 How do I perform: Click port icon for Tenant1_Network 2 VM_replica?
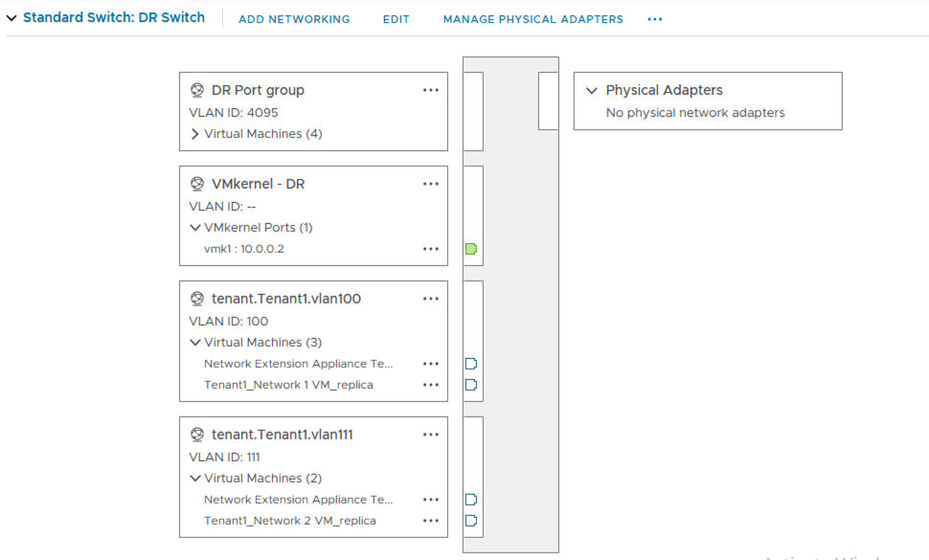[x=470, y=521]
